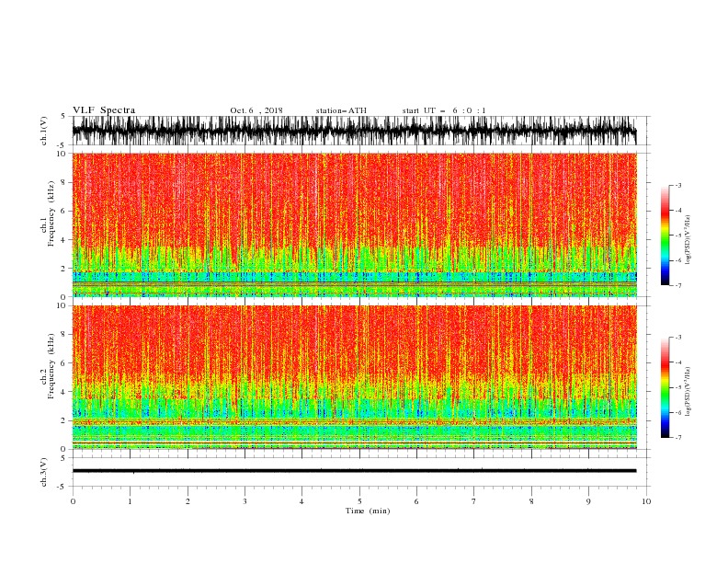Click time axis tick label "7"
728x563 pixels.
474,501
